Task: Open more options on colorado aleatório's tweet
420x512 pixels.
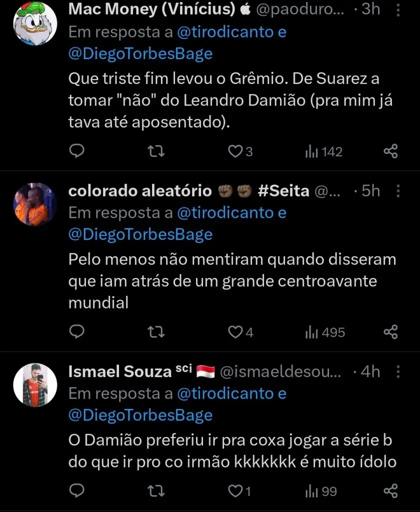Action: pos(398,190)
